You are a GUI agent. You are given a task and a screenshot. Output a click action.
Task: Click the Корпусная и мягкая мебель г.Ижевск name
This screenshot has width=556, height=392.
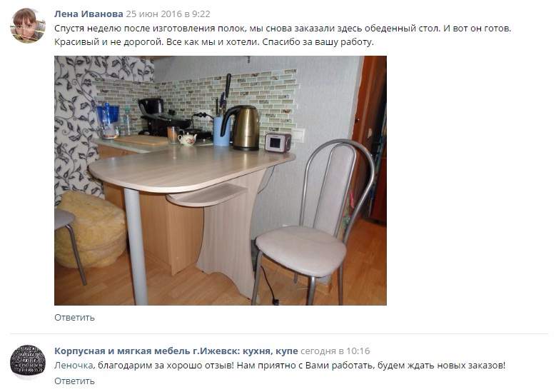point(176,351)
